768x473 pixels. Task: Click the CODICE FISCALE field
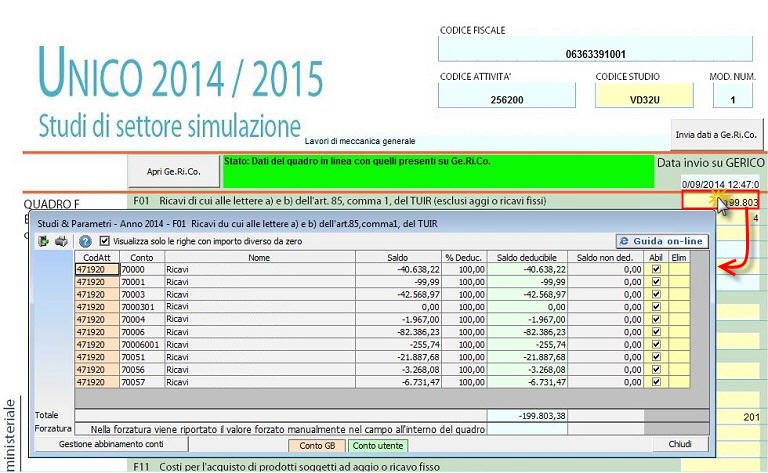coord(595,49)
